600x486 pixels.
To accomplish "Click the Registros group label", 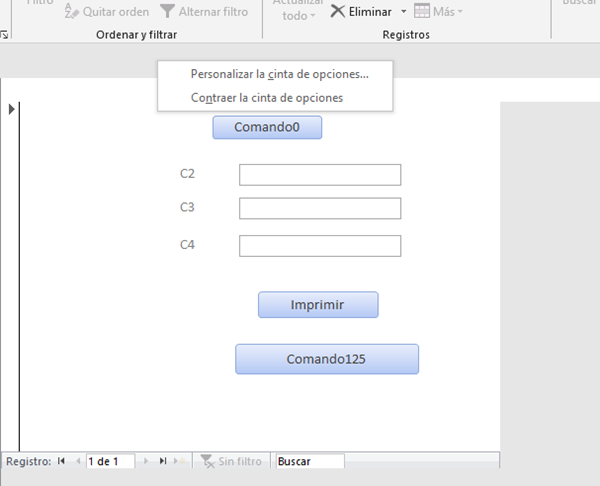I will 406,35.
